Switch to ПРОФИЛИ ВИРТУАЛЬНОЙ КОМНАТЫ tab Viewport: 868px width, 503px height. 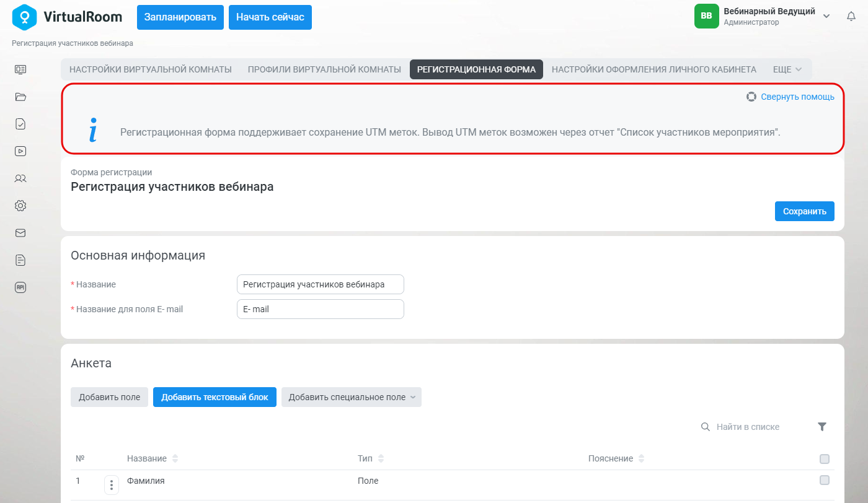tap(324, 69)
